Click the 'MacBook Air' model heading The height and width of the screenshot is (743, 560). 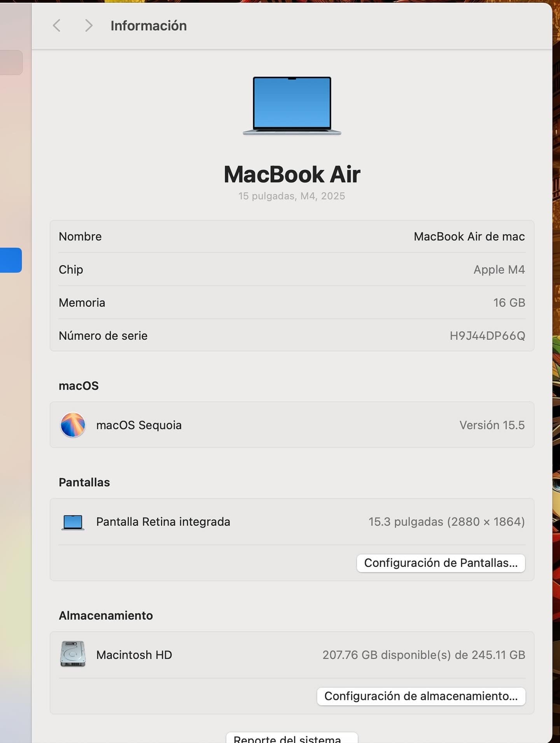[x=292, y=174]
